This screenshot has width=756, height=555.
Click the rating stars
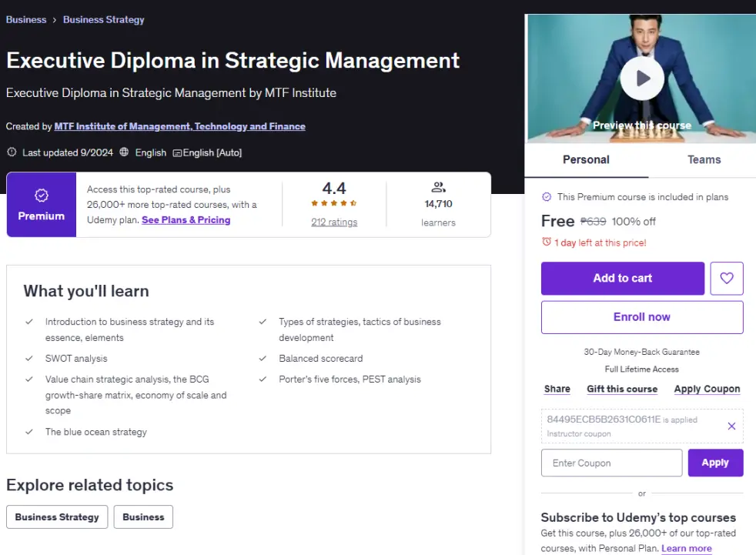coord(333,203)
